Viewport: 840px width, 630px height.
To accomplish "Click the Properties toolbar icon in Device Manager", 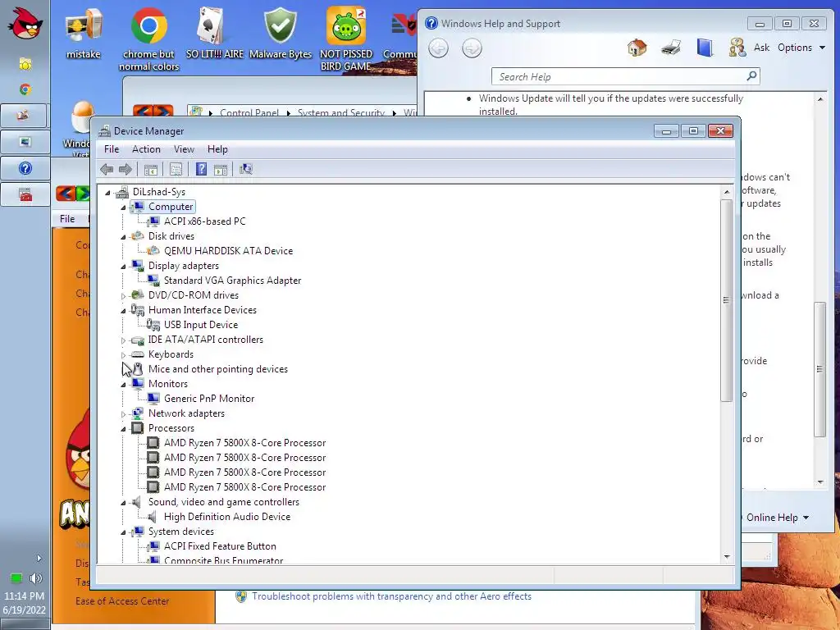I will [x=176, y=170].
